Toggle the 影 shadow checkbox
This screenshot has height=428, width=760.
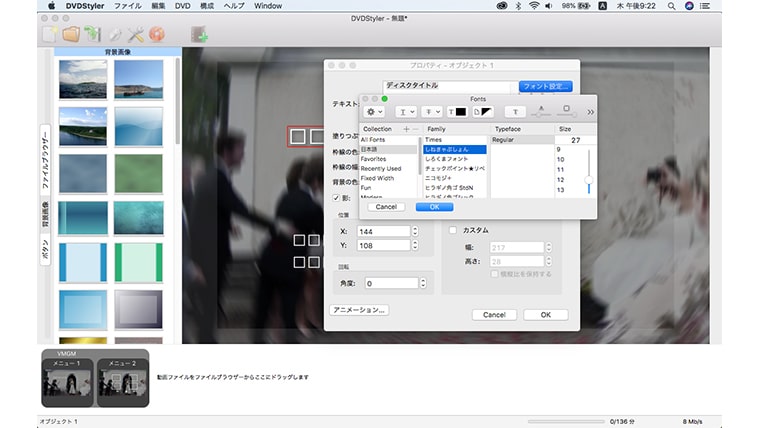[336, 198]
